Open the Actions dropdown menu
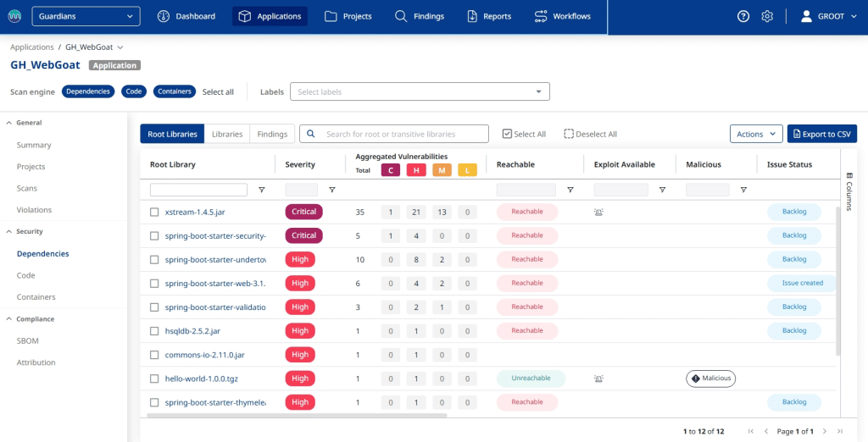Image resolution: width=868 pixels, height=442 pixels. point(755,134)
